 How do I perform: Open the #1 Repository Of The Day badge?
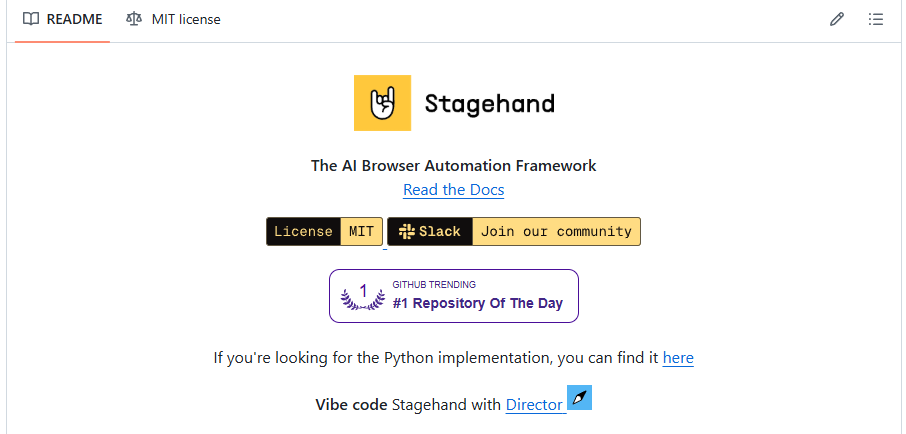click(454, 296)
